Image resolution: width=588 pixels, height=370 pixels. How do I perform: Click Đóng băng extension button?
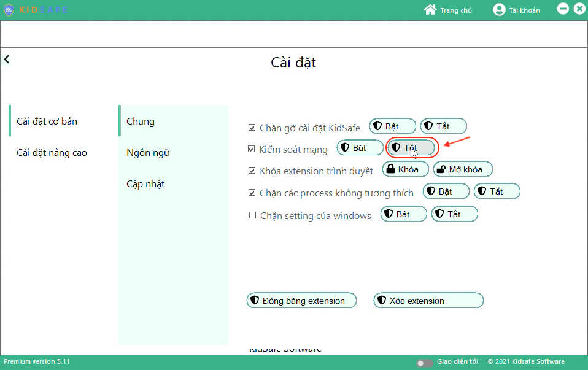(x=301, y=301)
